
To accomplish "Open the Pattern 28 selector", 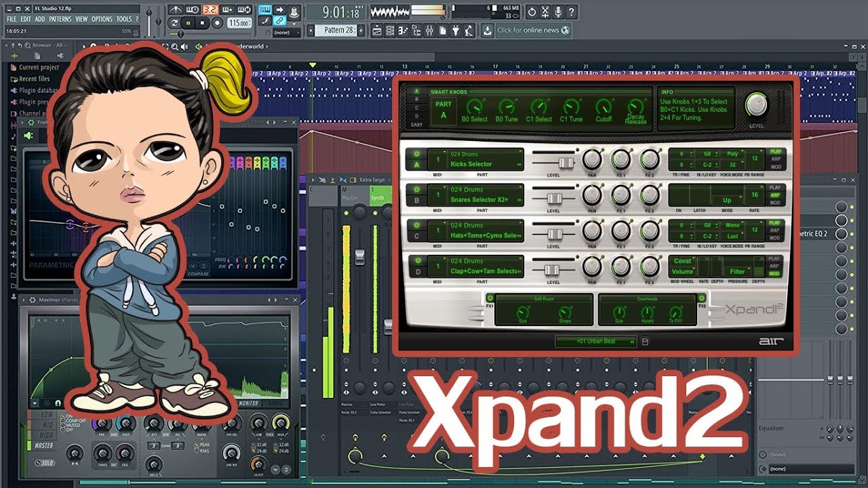I will (x=336, y=30).
